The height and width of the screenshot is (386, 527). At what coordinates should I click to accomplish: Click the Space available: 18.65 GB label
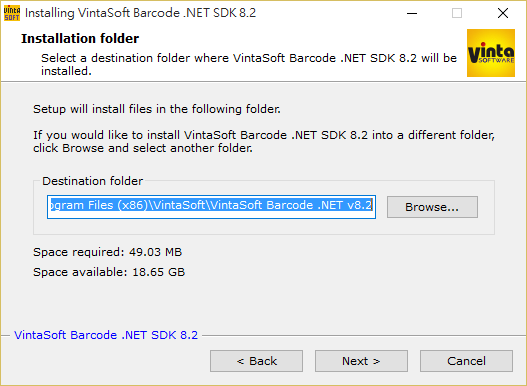click(109, 272)
